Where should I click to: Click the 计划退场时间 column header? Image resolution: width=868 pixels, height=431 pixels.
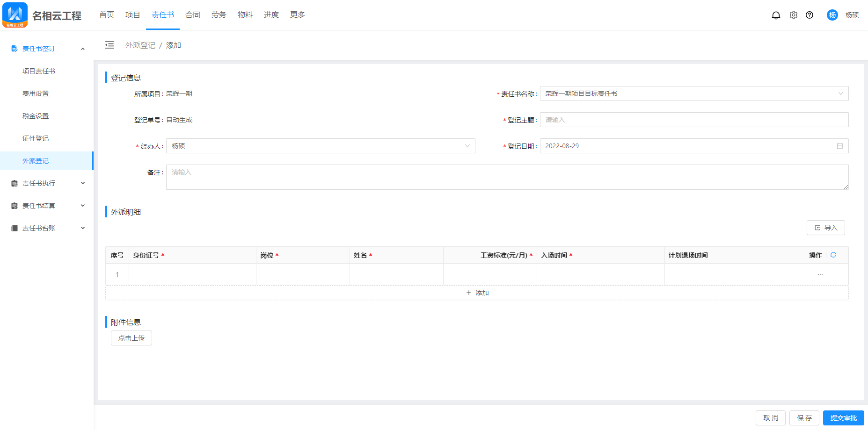tap(728, 255)
